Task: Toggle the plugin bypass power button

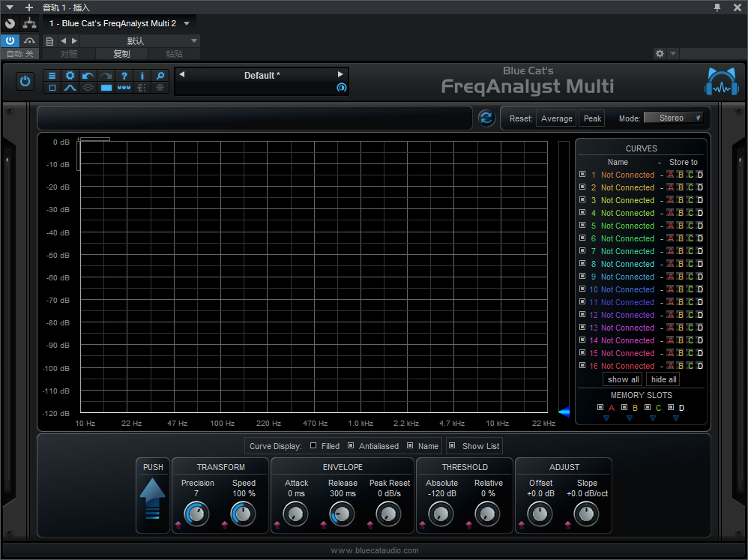Action: [25, 82]
